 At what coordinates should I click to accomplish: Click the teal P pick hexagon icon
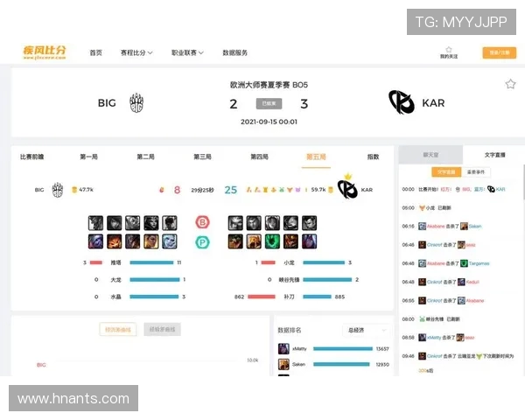[202, 241]
